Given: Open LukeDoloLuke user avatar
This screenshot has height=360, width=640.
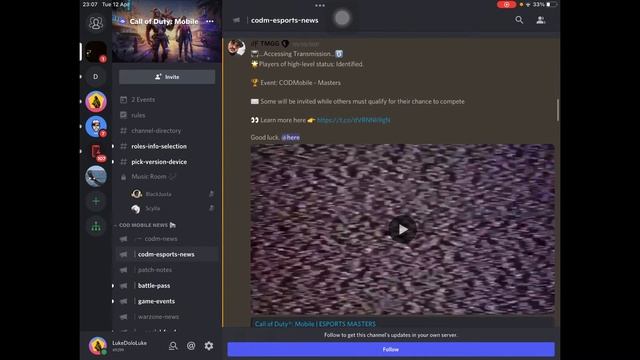Looking at the screenshot, I should (x=98, y=346).
